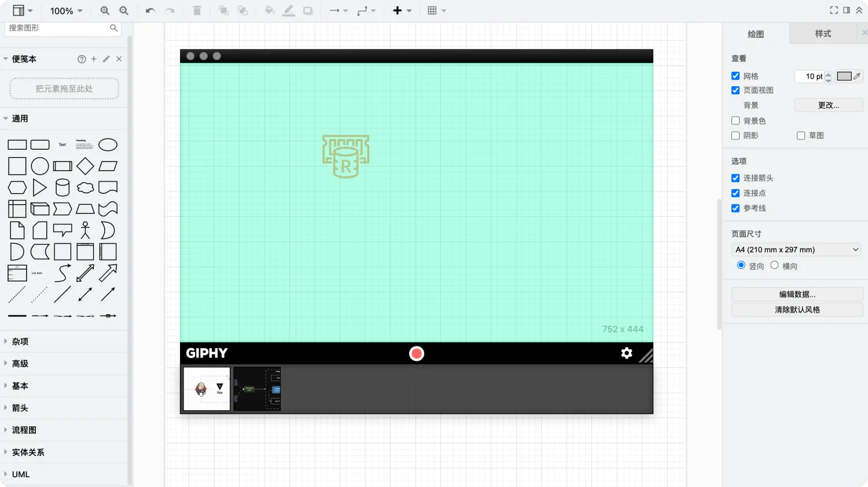The height and width of the screenshot is (487, 868).
Task: Click the delete trash icon
Action: point(197,10)
